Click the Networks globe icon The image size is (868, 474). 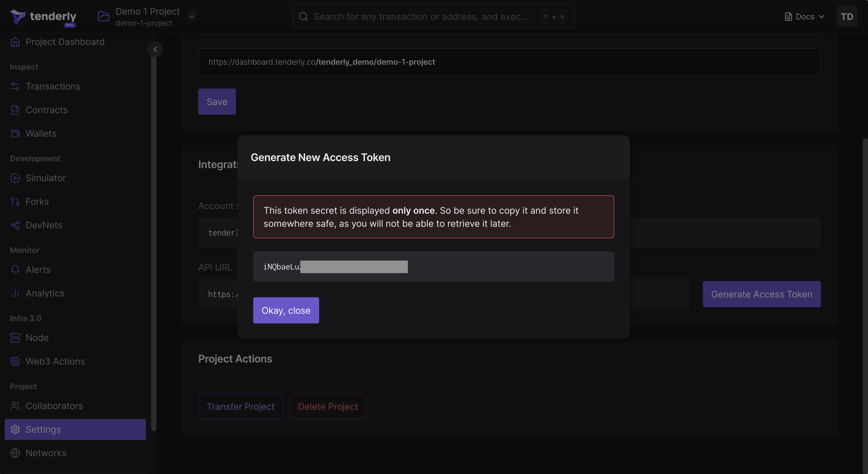click(15, 453)
